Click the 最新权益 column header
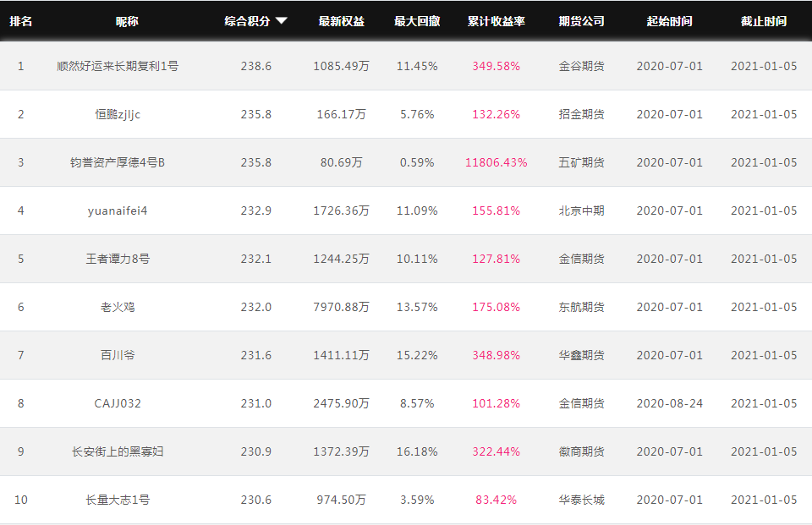The height and width of the screenshot is (525, 812). point(341,21)
